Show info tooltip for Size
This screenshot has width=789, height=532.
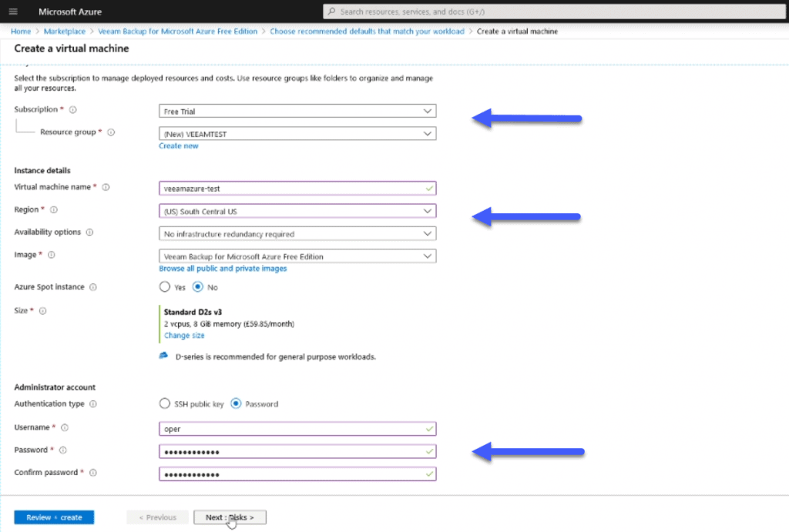point(43,311)
